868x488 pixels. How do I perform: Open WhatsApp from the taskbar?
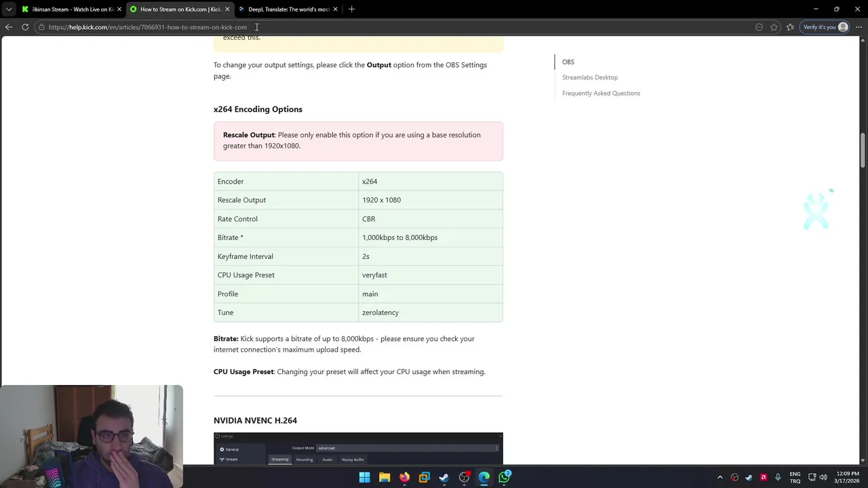click(505, 477)
